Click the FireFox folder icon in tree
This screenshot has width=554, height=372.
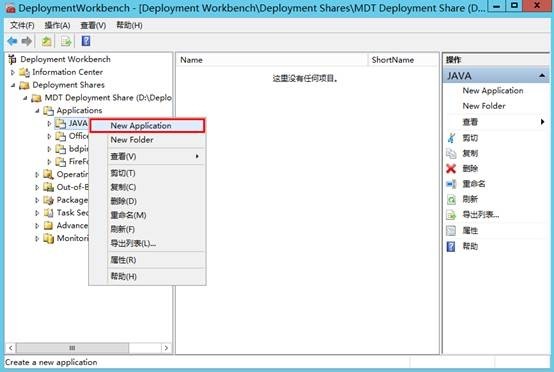coord(60,161)
